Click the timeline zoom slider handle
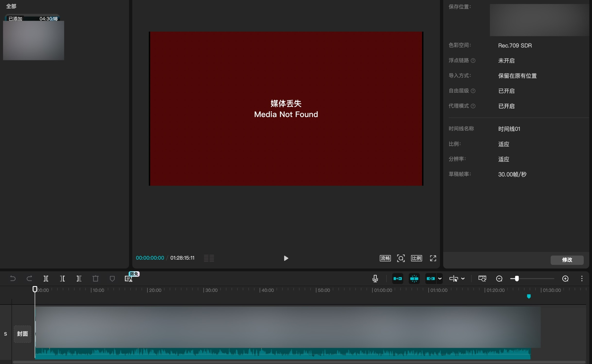The width and height of the screenshot is (592, 364). pyautogui.click(x=516, y=279)
